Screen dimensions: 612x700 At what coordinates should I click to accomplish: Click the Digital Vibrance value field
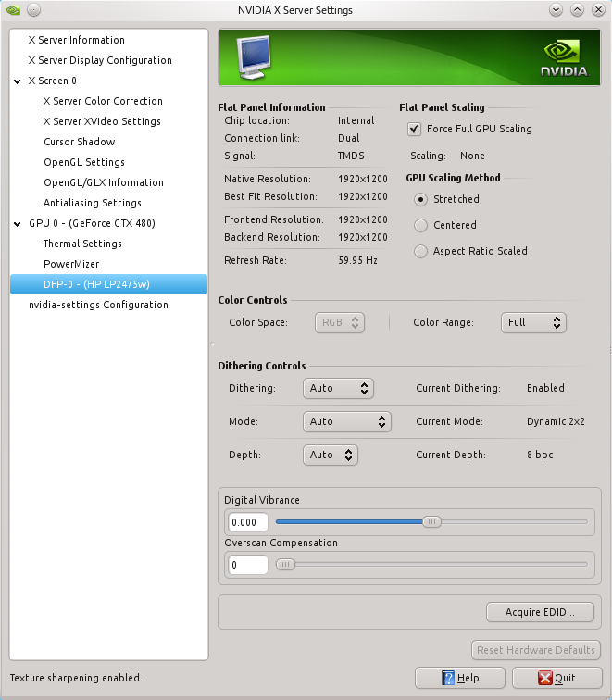click(248, 522)
